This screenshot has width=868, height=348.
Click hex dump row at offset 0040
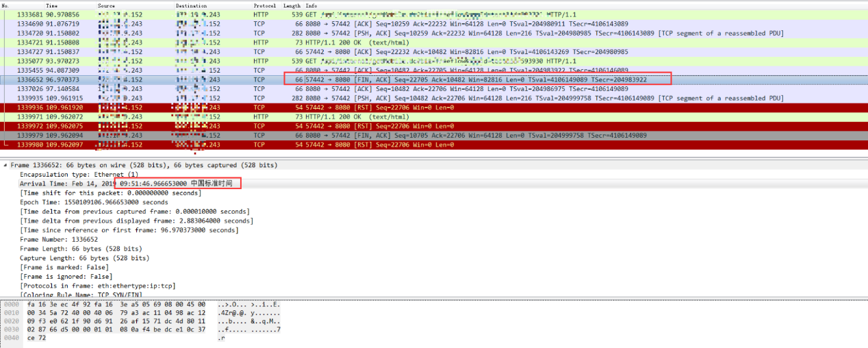pos(114,338)
